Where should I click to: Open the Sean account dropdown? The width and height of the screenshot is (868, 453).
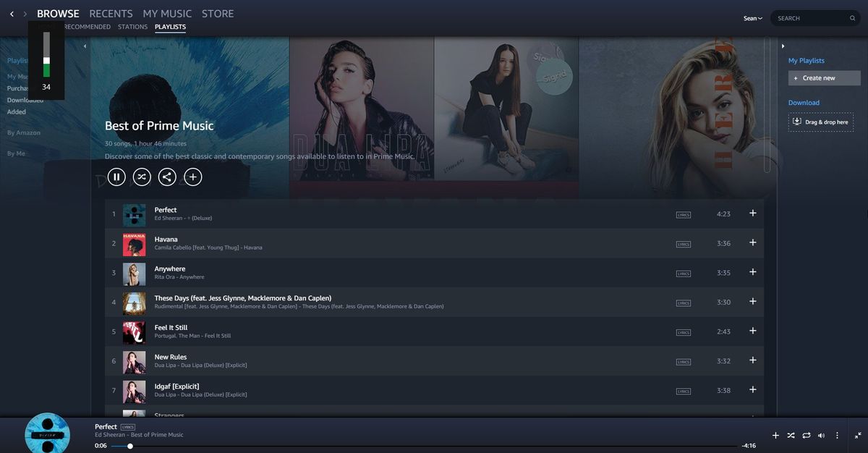753,17
